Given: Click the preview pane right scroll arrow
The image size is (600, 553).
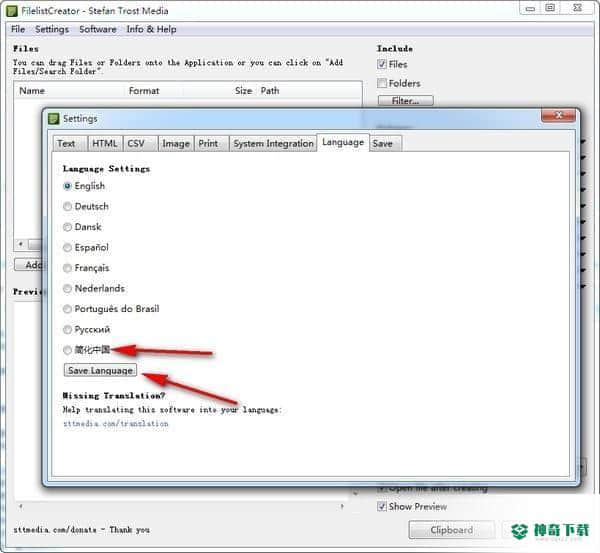Looking at the screenshot, I should point(342,506).
